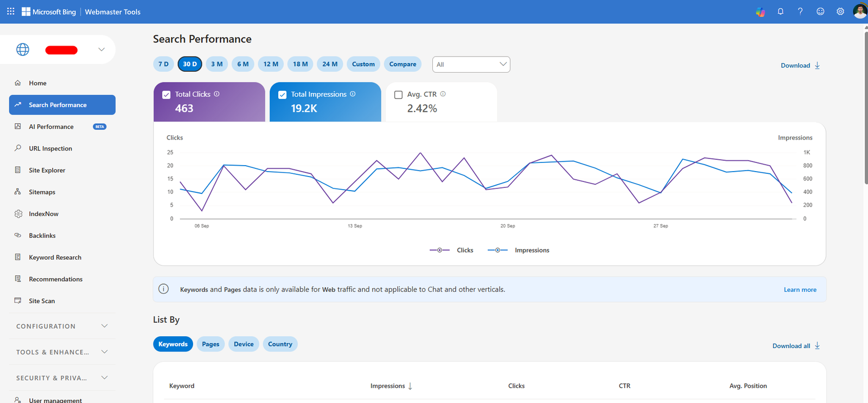Click the Total Impressions info icon

tap(353, 94)
